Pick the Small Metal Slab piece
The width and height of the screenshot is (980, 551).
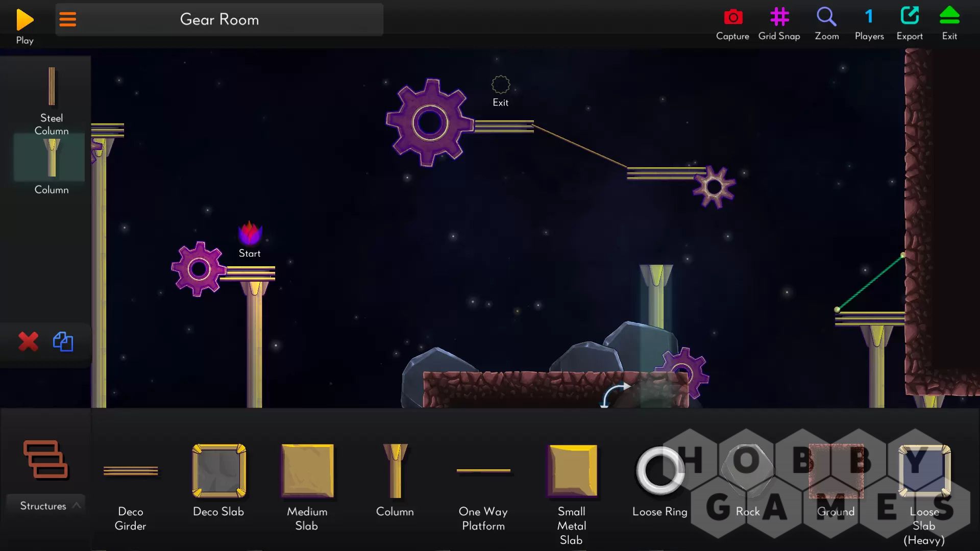tap(572, 470)
